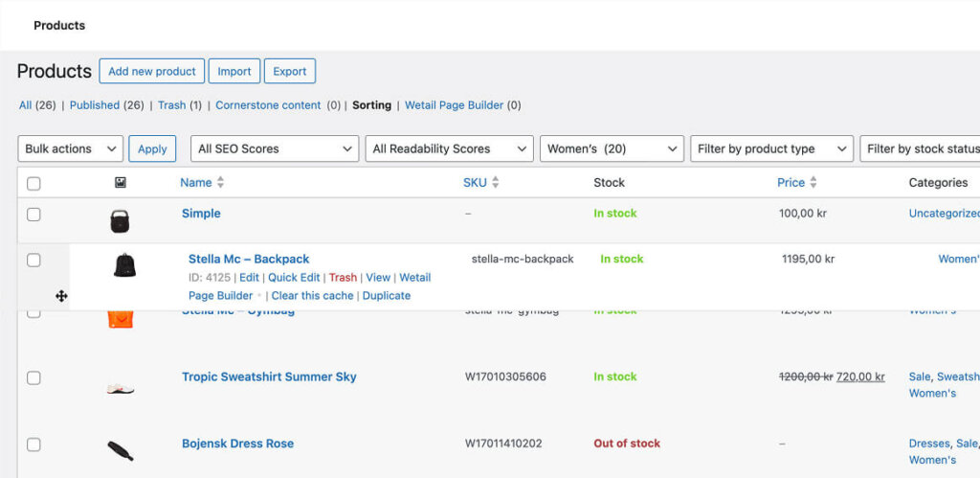Toggle the select-all checkbox in header
This screenshot has width=980, height=478.
pos(33,183)
